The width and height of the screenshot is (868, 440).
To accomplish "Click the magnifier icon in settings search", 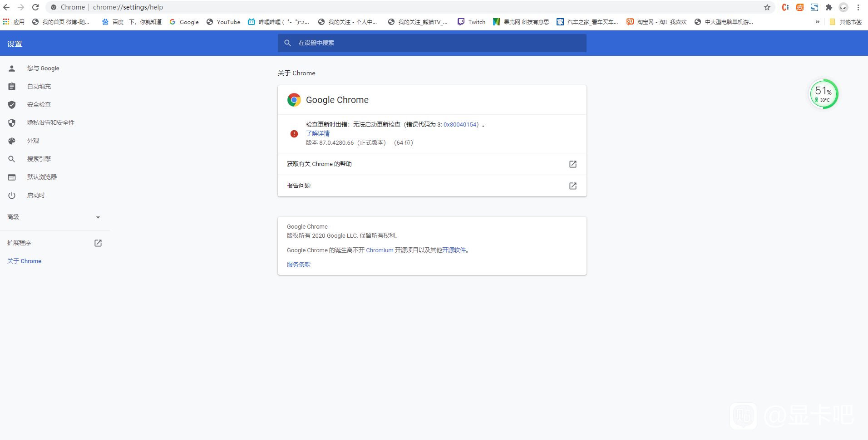I will 287,43.
